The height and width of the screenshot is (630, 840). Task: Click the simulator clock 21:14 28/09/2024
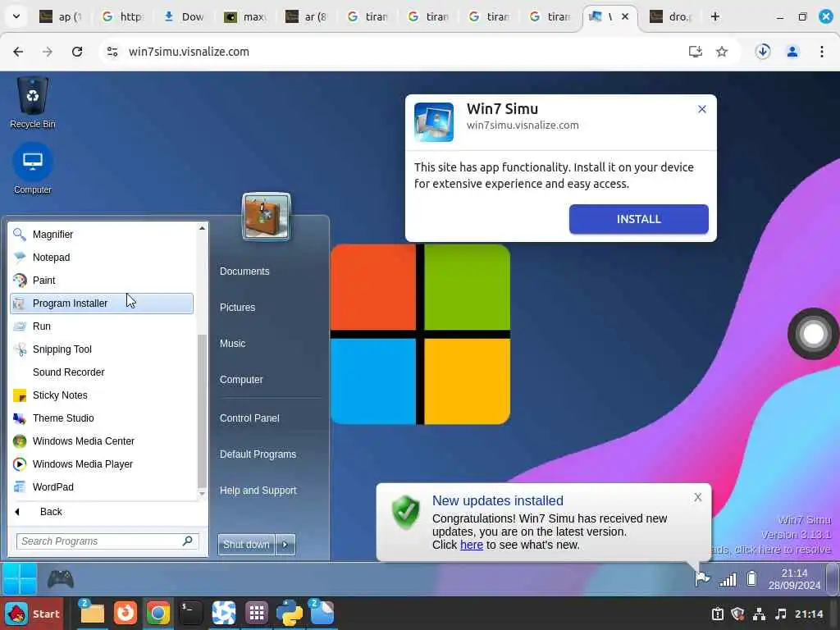tap(794, 579)
